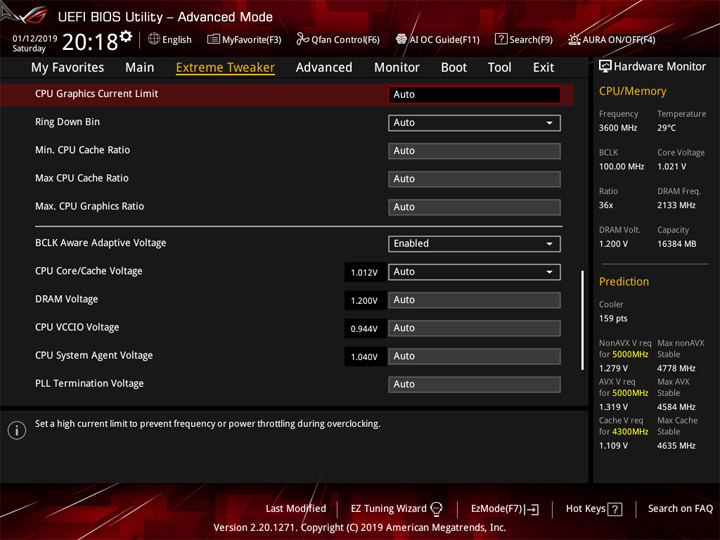The height and width of the screenshot is (540, 720).
Task: Click the date 01/12/2019 Saturday
Action: [34, 43]
